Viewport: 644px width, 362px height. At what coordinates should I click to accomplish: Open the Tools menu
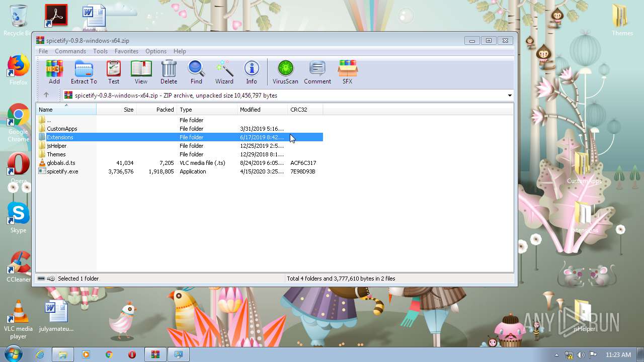100,51
